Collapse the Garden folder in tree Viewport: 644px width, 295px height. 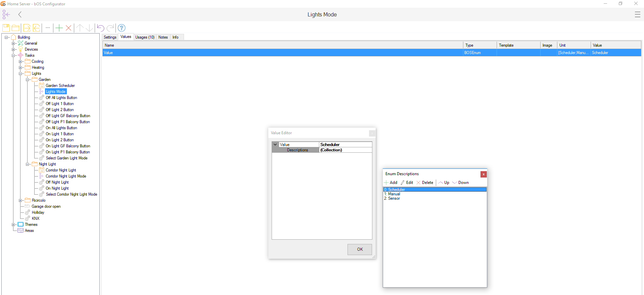click(x=28, y=80)
